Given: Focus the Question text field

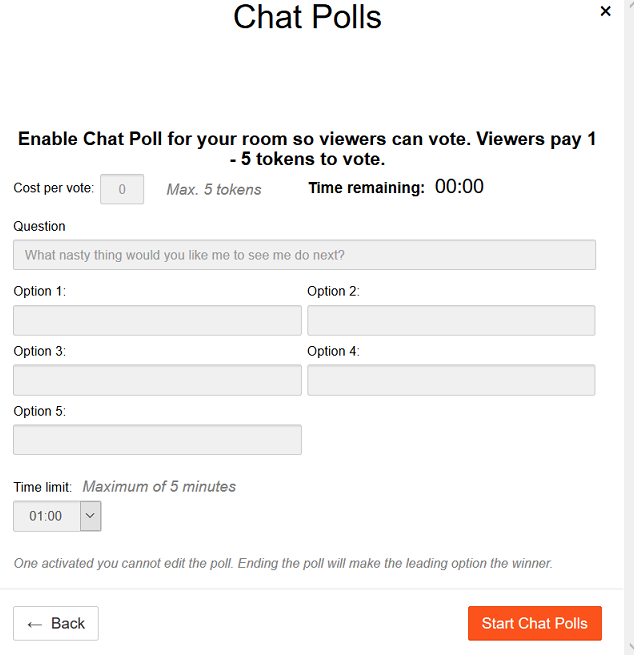Looking at the screenshot, I should (304, 255).
